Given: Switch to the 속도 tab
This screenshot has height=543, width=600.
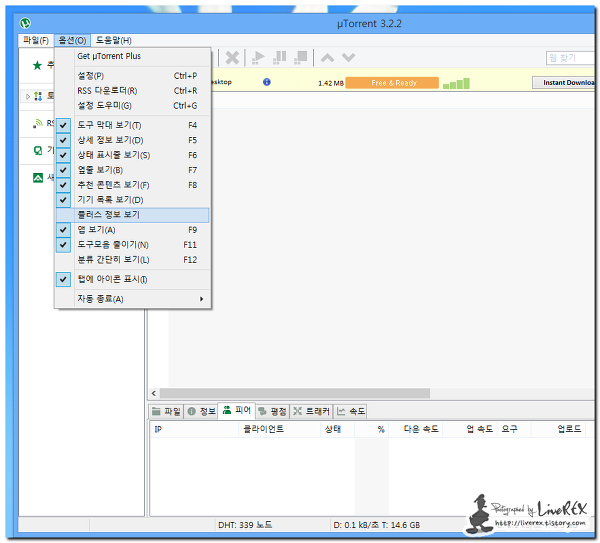Looking at the screenshot, I should click(350, 411).
